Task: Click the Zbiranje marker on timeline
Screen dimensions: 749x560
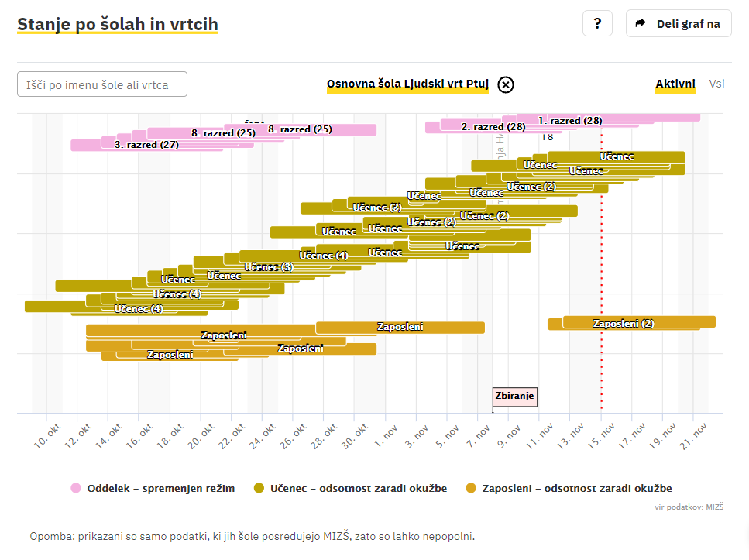Action: tap(514, 397)
